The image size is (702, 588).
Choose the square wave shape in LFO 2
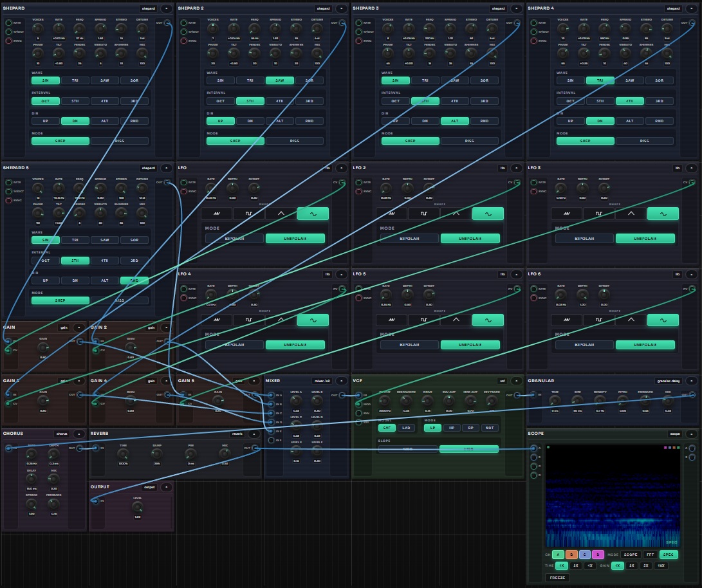tap(423, 214)
